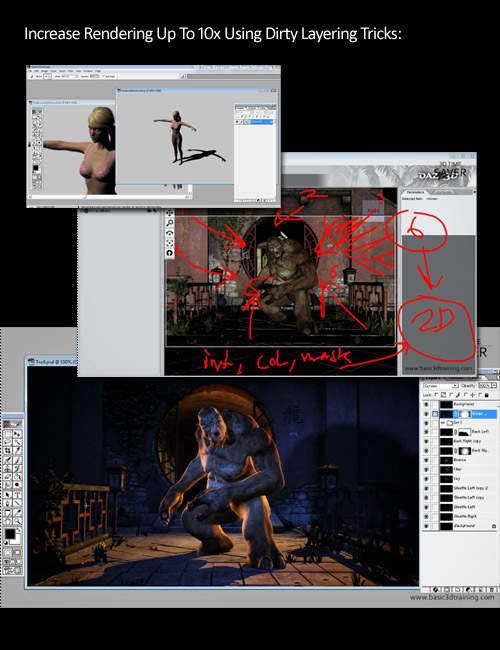Select the Lasso tool in Photoshop toolbox
500x650 pixels.
[x=7, y=442]
